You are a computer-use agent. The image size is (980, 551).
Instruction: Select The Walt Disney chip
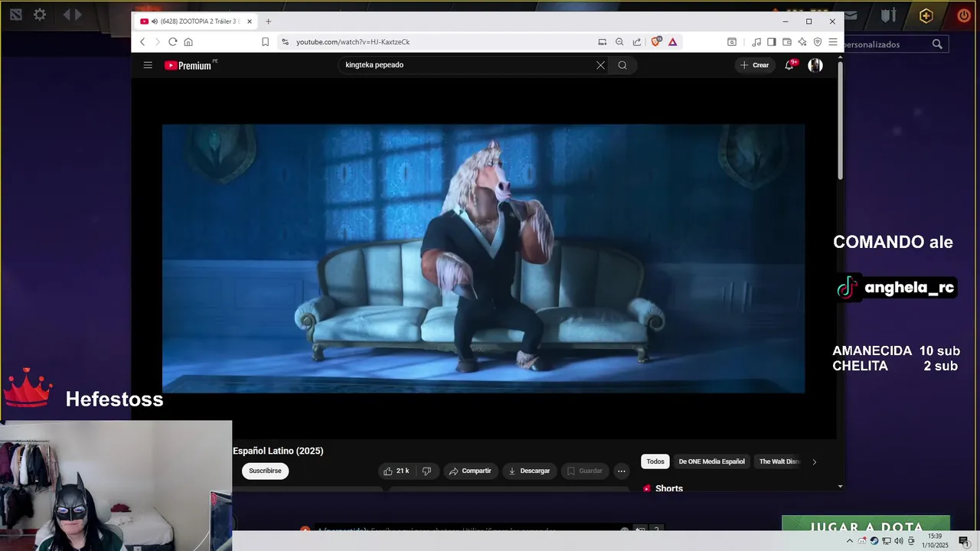779,461
